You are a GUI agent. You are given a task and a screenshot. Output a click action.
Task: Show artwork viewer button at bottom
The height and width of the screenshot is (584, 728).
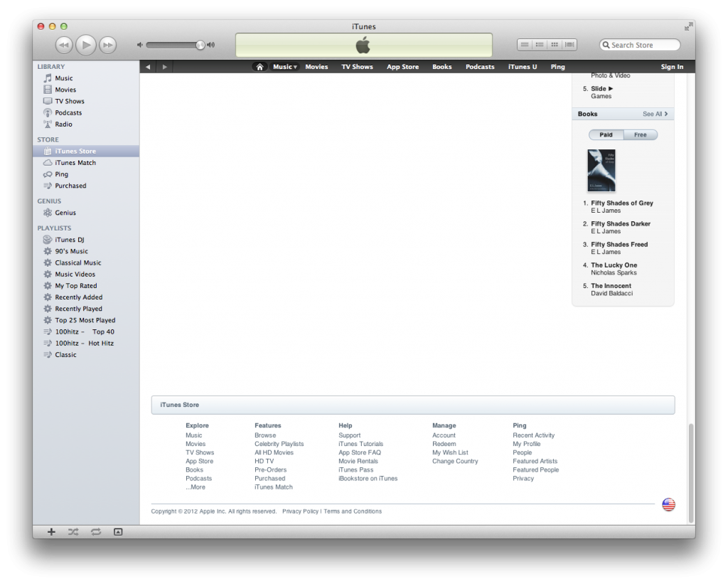point(118,532)
